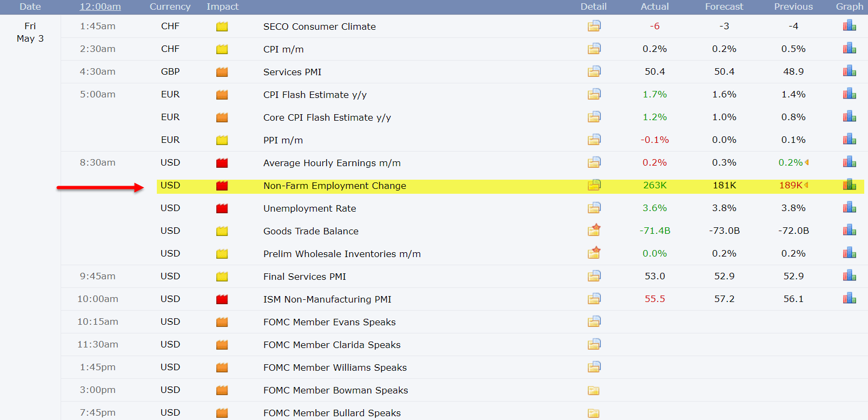Viewport: 868px width, 420px height.
Task: Click the low-impact yellow icon for SECO Consumer Climate
Action: 222,27
